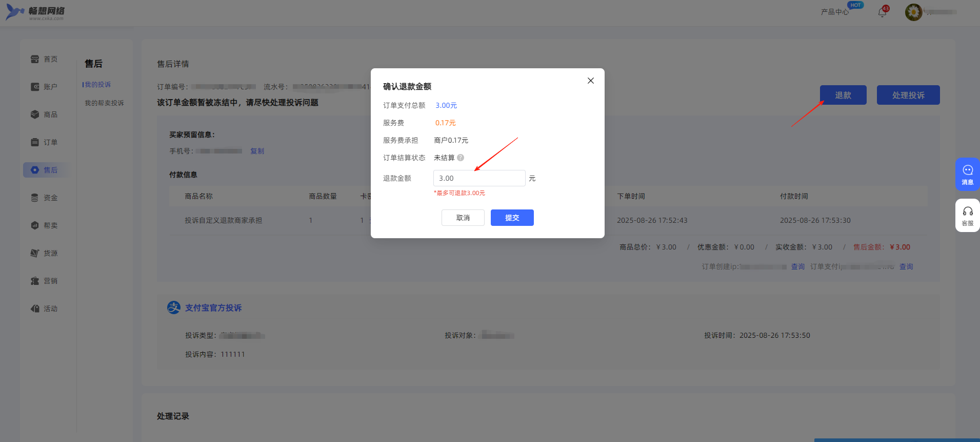Click the 复制 link next to phone number
980x442 pixels.
[257, 151]
